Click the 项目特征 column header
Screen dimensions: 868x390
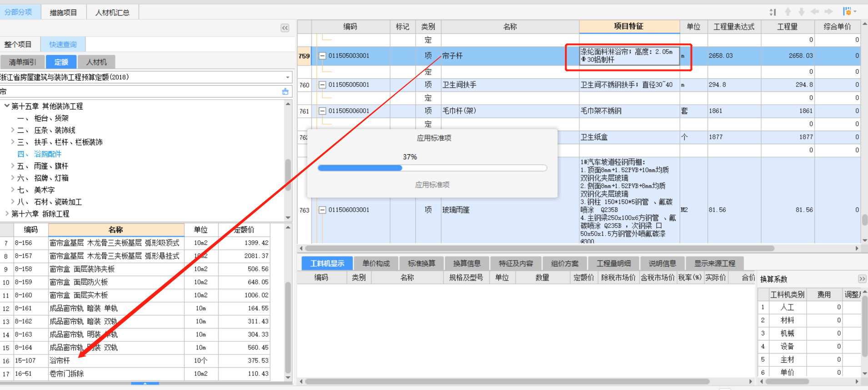tap(629, 26)
